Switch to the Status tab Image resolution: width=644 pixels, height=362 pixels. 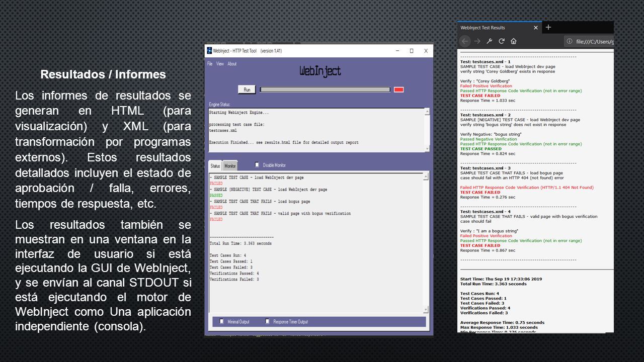pos(215,166)
